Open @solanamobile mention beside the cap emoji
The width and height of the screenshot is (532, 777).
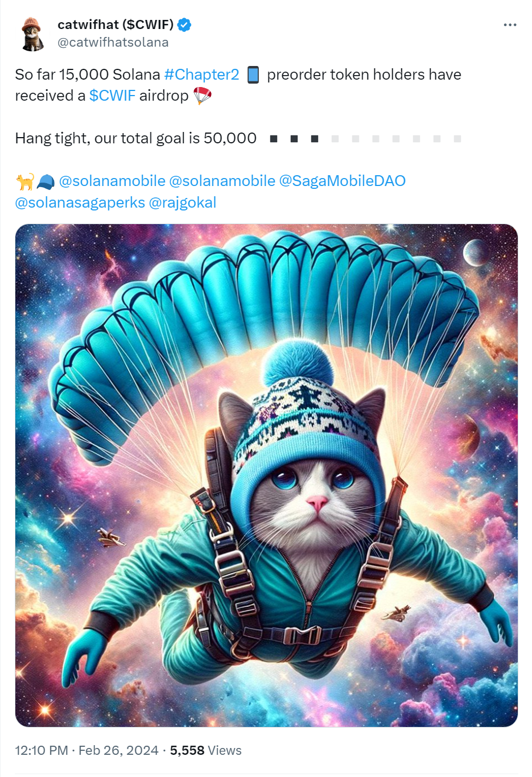click(112, 181)
